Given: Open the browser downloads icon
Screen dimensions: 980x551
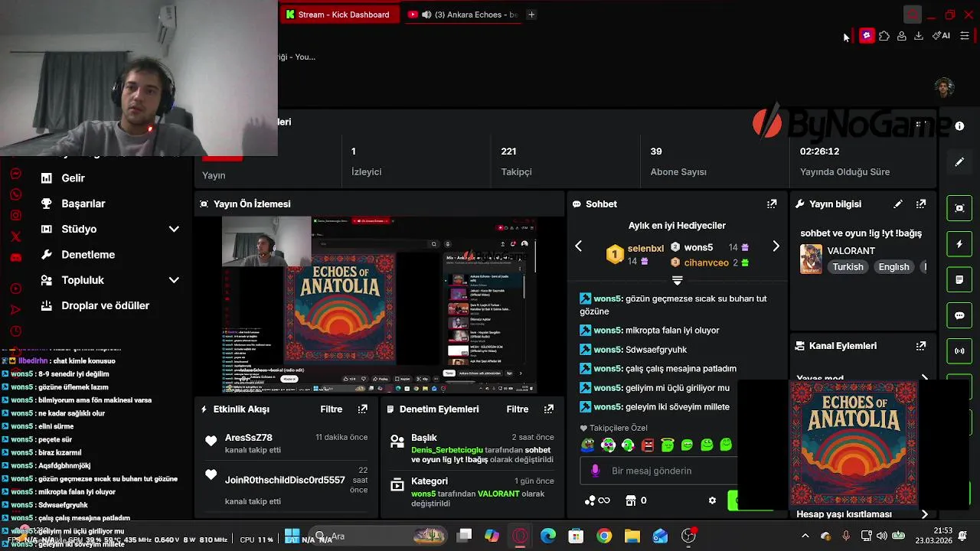Looking at the screenshot, I should click(x=919, y=36).
